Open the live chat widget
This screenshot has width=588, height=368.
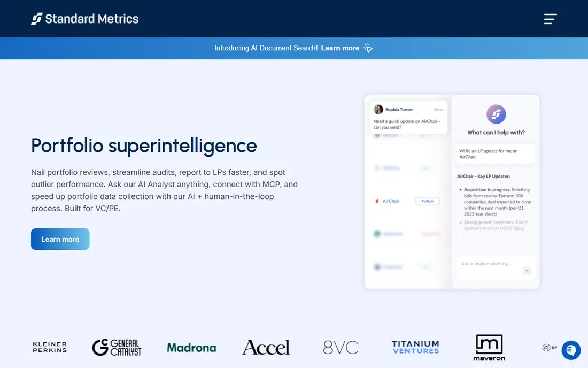pos(571,350)
